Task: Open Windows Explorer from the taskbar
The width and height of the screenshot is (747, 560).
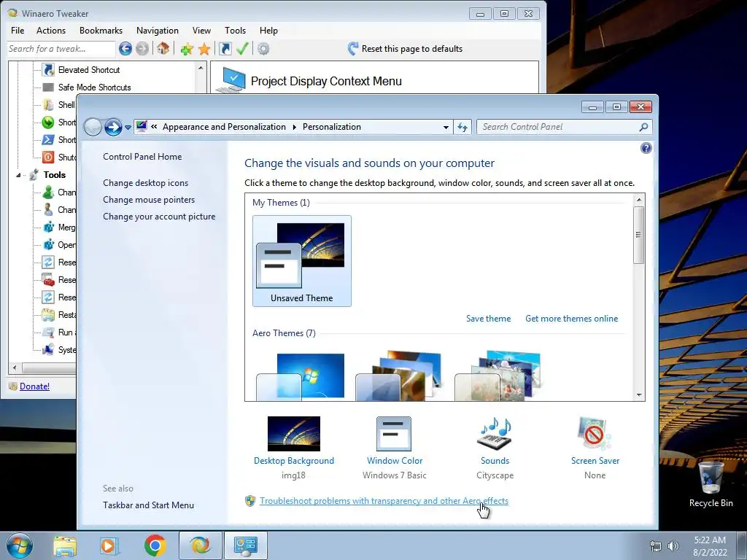Action: [x=65, y=545]
